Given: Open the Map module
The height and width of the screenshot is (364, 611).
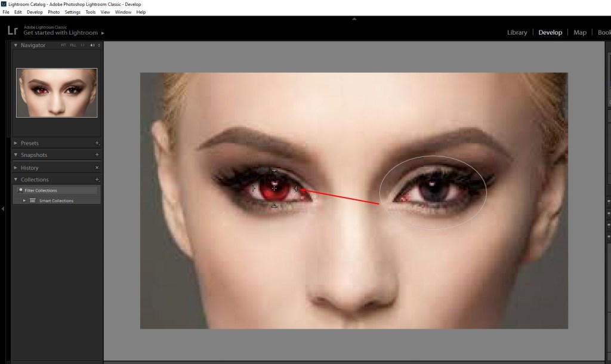Looking at the screenshot, I should pos(579,32).
